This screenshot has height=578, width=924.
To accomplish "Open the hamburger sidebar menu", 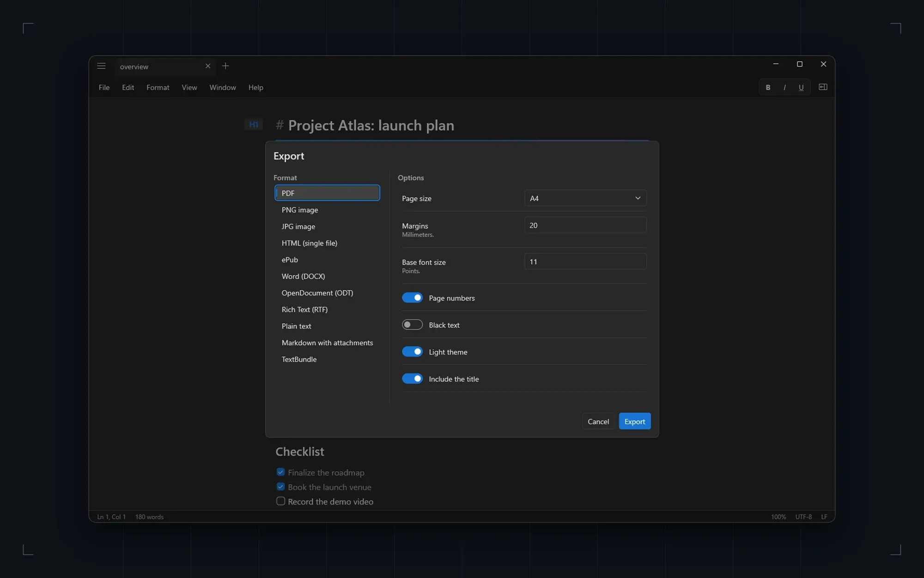I will pyautogui.click(x=101, y=66).
